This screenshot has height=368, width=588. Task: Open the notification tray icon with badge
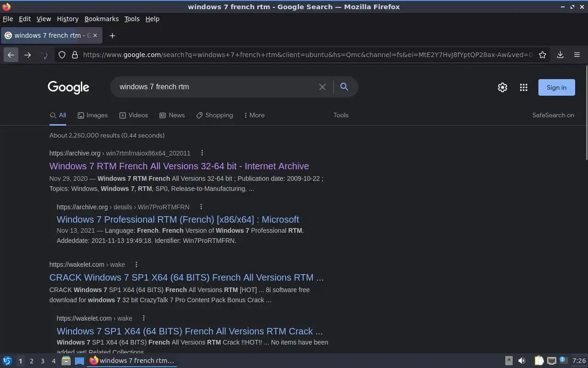[564, 360]
